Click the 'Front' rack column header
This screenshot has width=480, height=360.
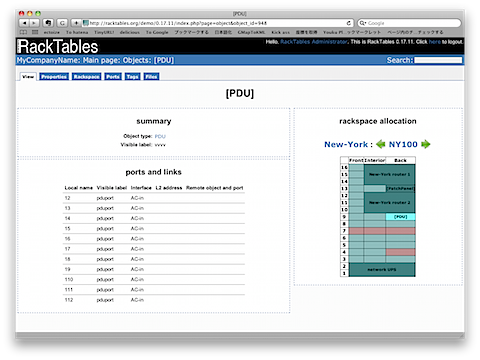click(356, 160)
